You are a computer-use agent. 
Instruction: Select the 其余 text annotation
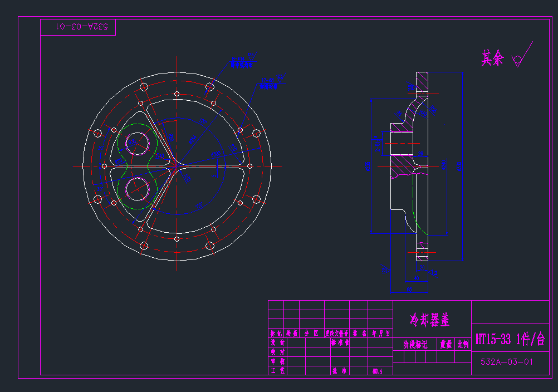tap(492, 58)
